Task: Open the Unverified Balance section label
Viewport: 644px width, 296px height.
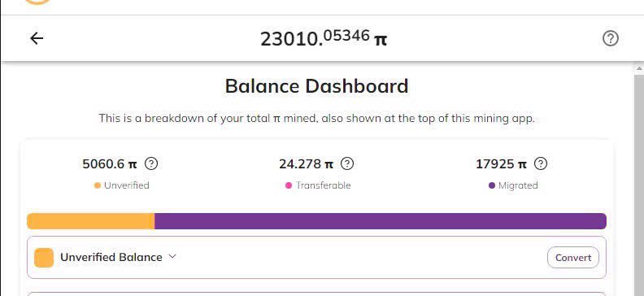Action: click(x=111, y=258)
